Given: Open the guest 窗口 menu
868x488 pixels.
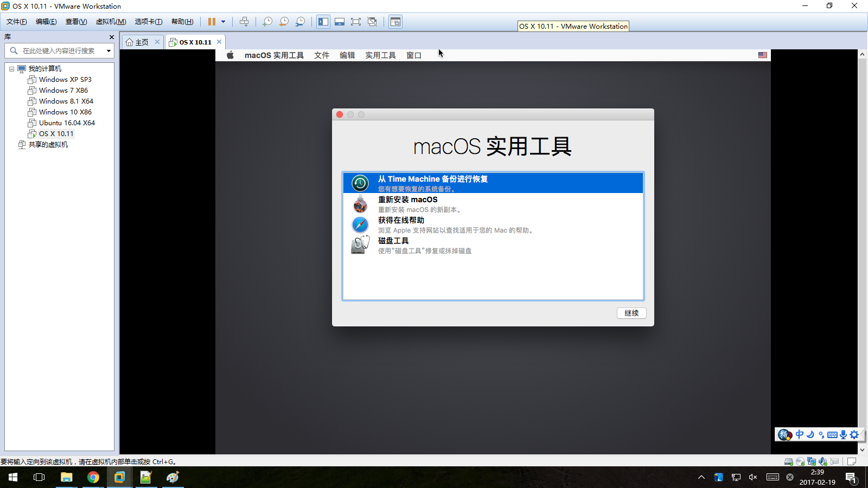Looking at the screenshot, I should pos(414,55).
